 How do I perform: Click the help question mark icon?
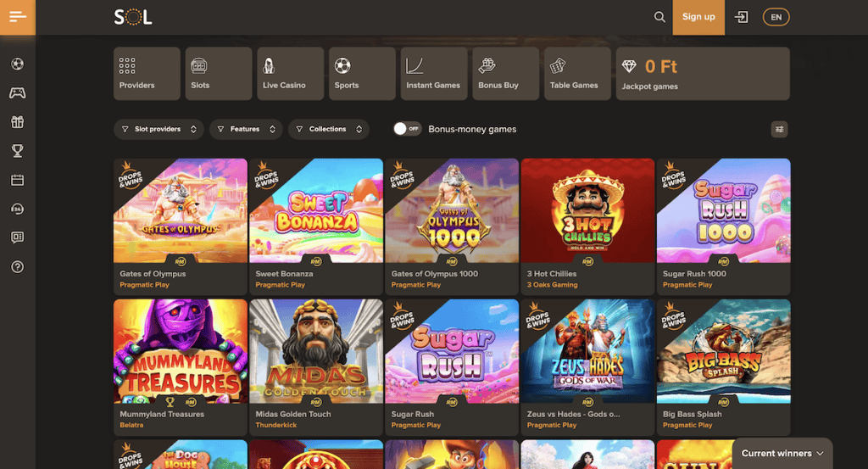tap(17, 267)
